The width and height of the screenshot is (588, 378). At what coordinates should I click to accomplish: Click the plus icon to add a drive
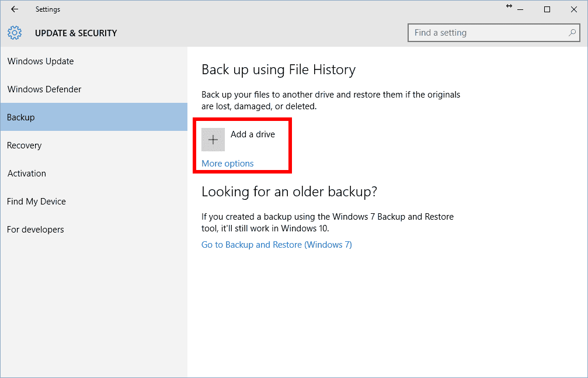(x=213, y=140)
